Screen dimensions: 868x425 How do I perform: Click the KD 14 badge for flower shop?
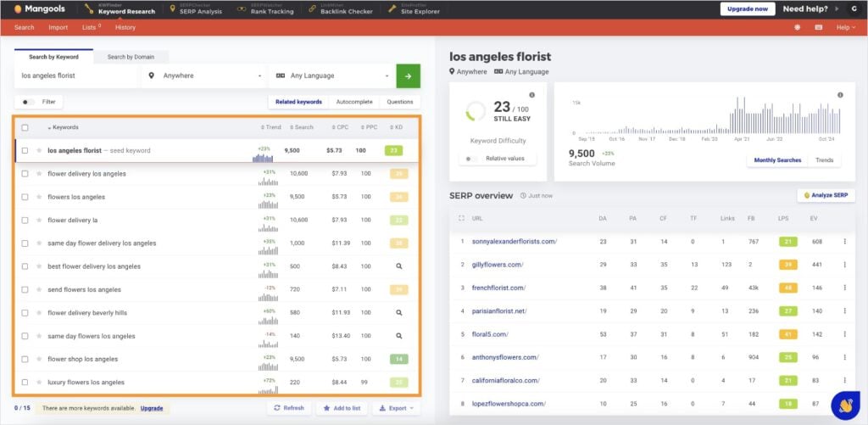click(398, 359)
